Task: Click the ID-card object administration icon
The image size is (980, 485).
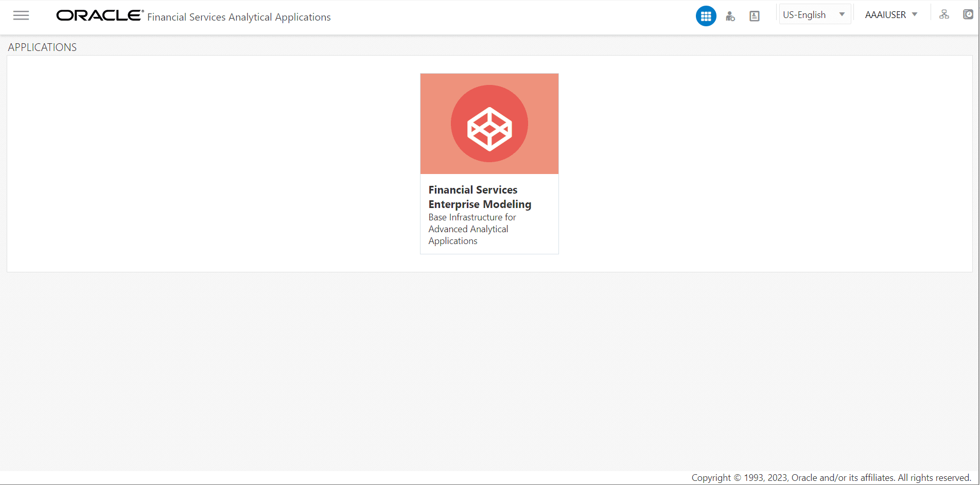Action: [755, 16]
